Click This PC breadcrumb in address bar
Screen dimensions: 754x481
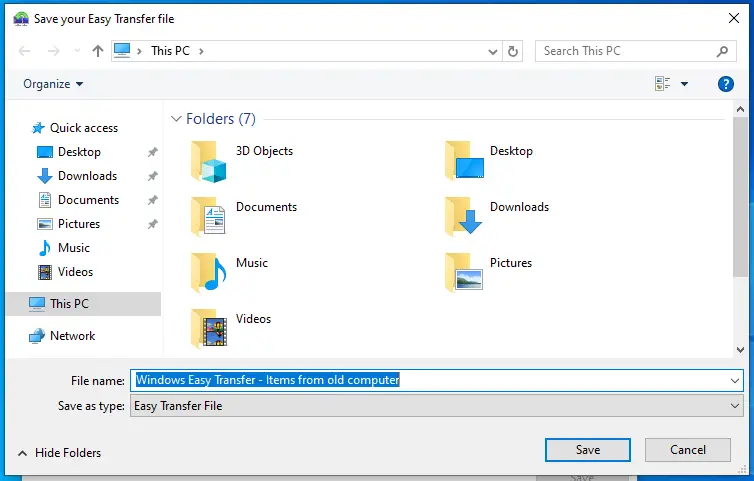pyautogui.click(x=170, y=51)
